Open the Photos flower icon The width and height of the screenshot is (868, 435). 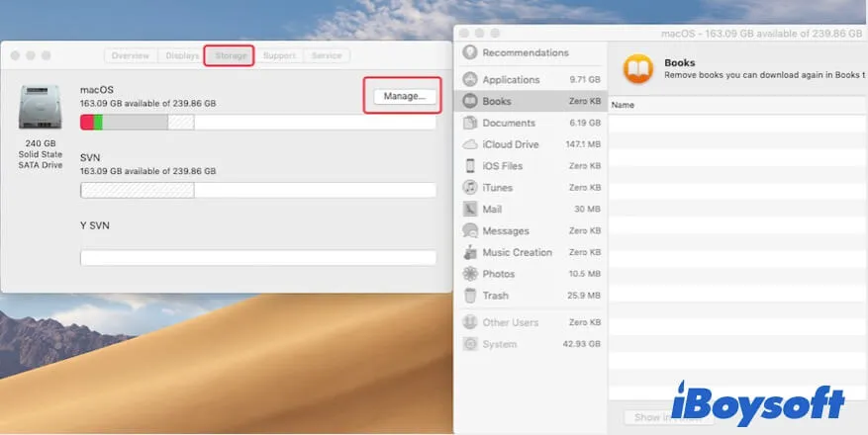click(x=470, y=274)
